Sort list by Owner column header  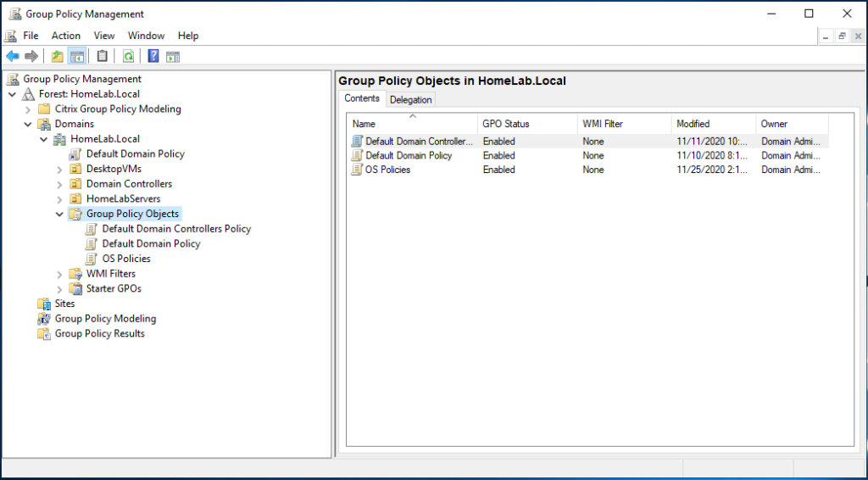(793, 124)
